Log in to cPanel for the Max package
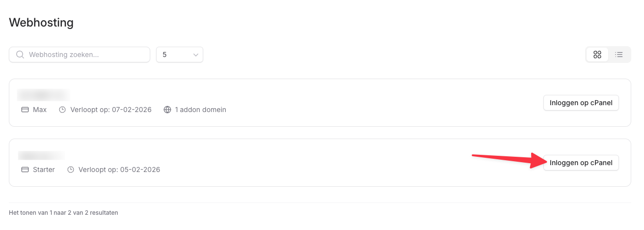644x230 pixels. tap(581, 103)
